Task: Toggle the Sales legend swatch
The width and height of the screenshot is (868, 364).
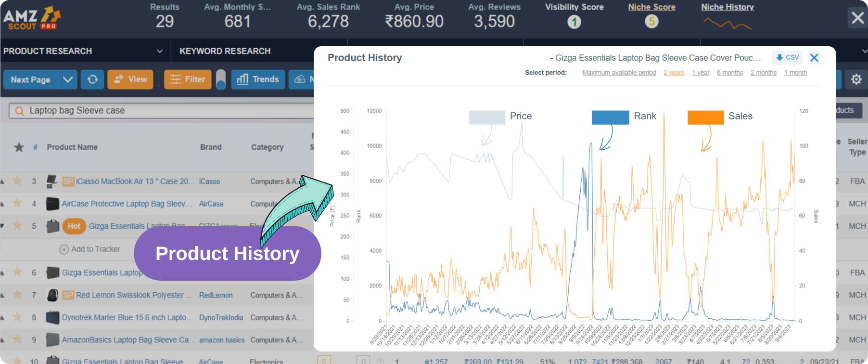Action: point(705,117)
